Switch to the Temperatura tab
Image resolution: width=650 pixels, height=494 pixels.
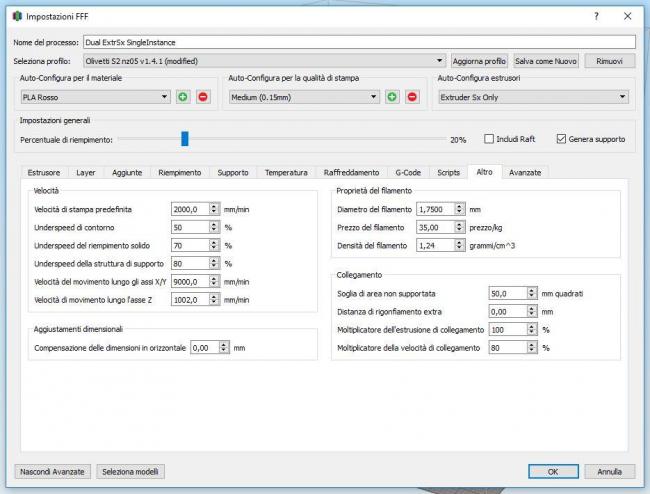[286, 172]
